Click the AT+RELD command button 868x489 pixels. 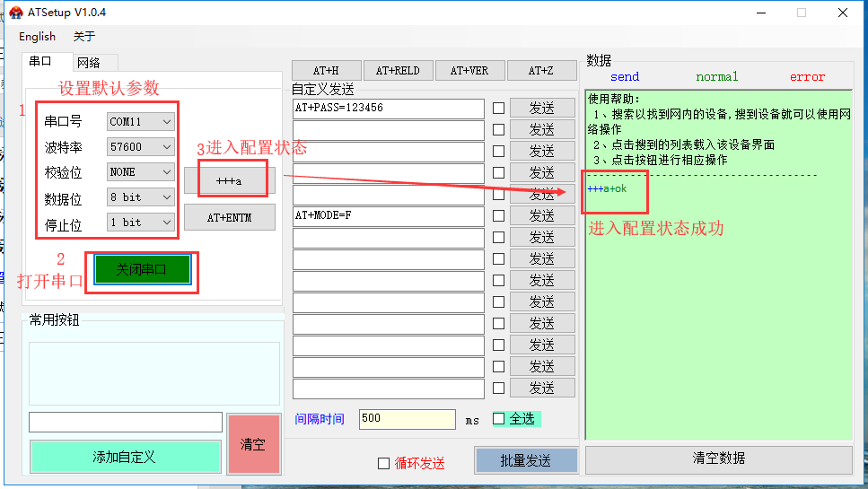click(398, 71)
